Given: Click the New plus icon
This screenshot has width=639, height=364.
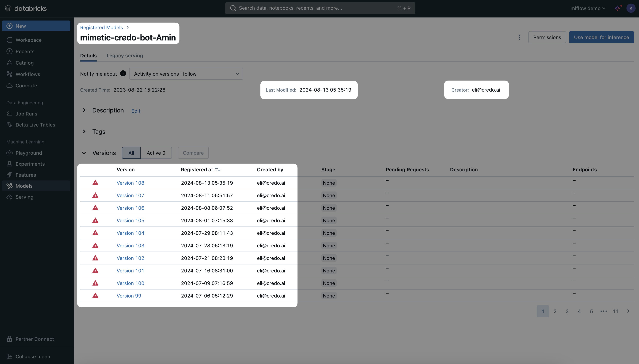Looking at the screenshot, I should pos(9,26).
